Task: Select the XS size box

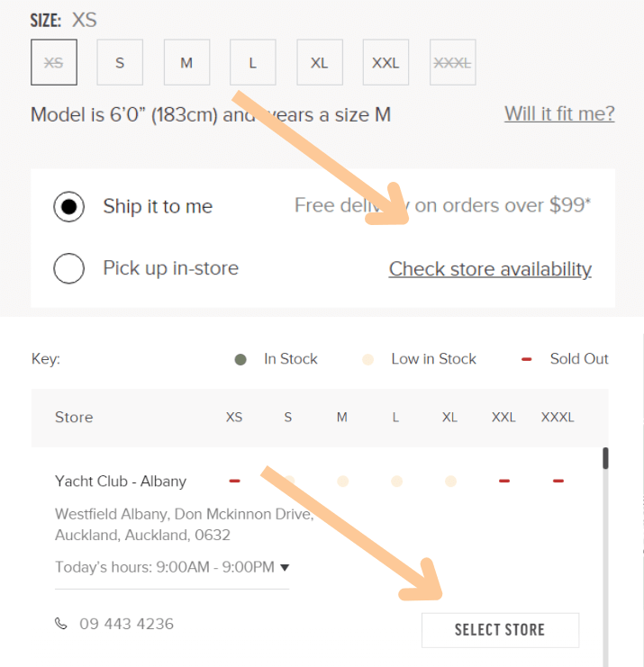Action: (x=54, y=62)
